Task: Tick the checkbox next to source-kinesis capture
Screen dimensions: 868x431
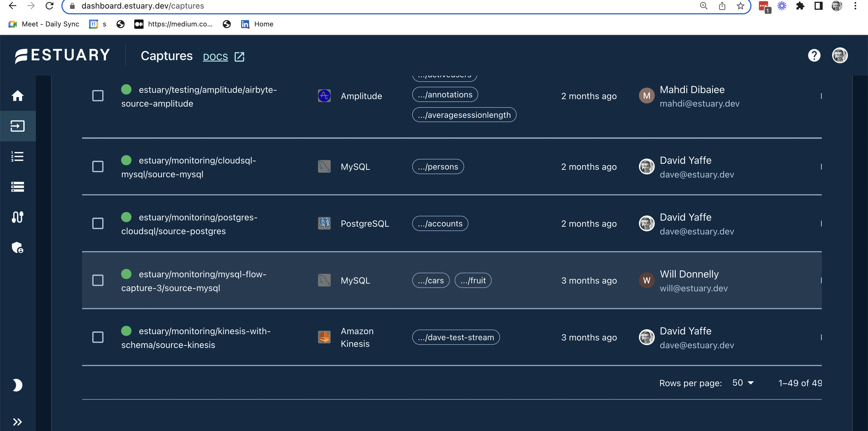Action: coord(98,337)
